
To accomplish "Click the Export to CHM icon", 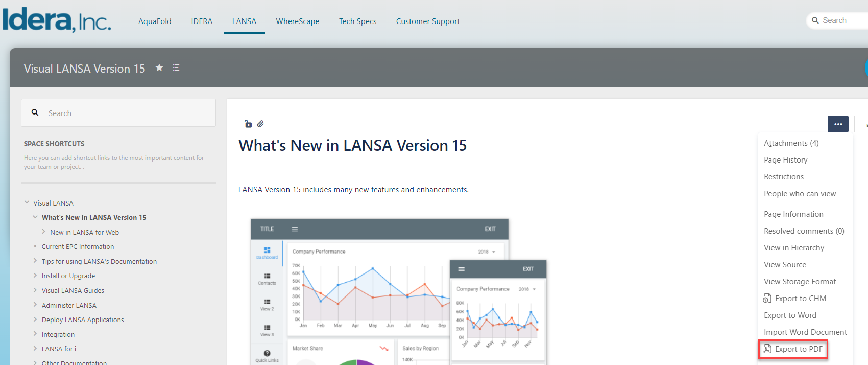I will pyautogui.click(x=767, y=299).
